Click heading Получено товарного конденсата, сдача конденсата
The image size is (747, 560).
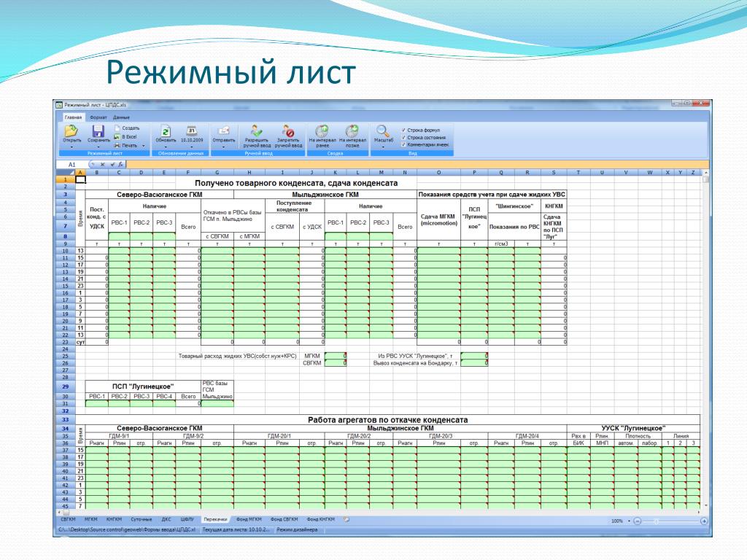[x=296, y=183]
